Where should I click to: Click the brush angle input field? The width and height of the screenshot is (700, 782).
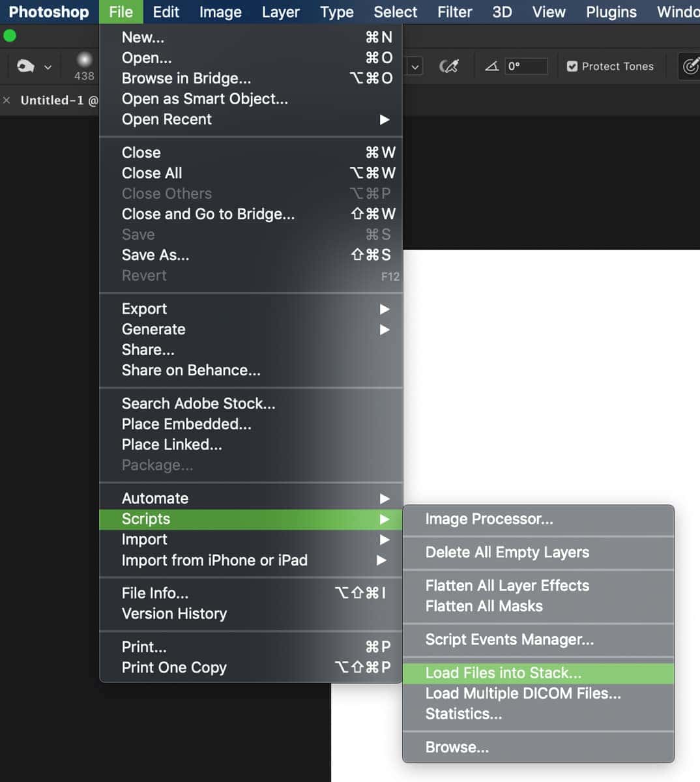pos(525,66)
